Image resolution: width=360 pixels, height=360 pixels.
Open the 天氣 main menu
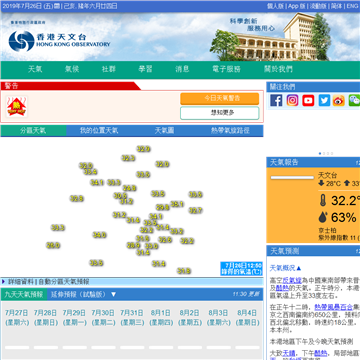[x=35, y=69]
